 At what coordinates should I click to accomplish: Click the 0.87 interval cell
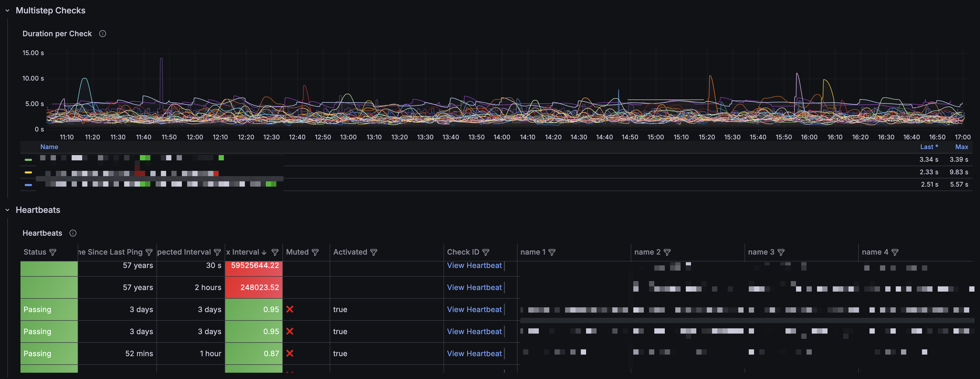click(x=254, y=354)
